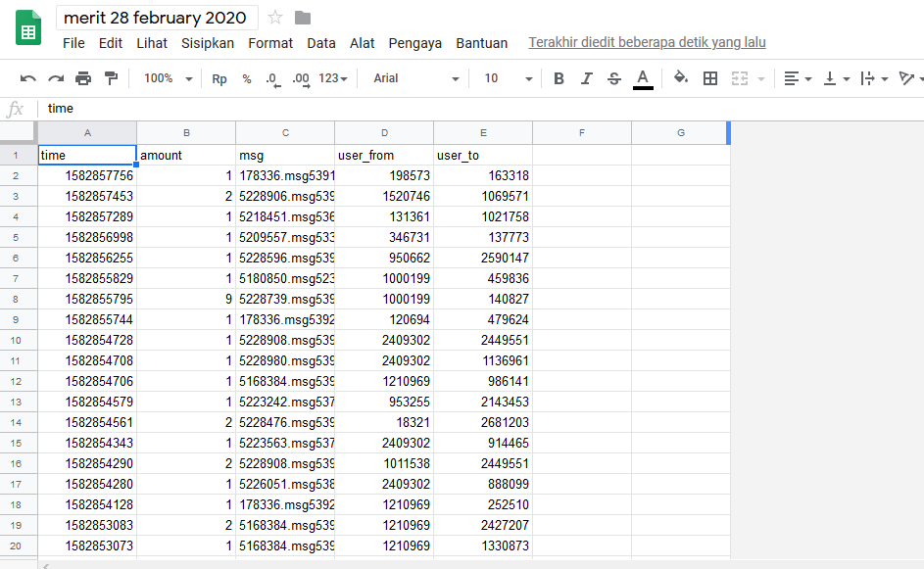Click the horizontal scrollbar left arrow

tap(46, 565)
